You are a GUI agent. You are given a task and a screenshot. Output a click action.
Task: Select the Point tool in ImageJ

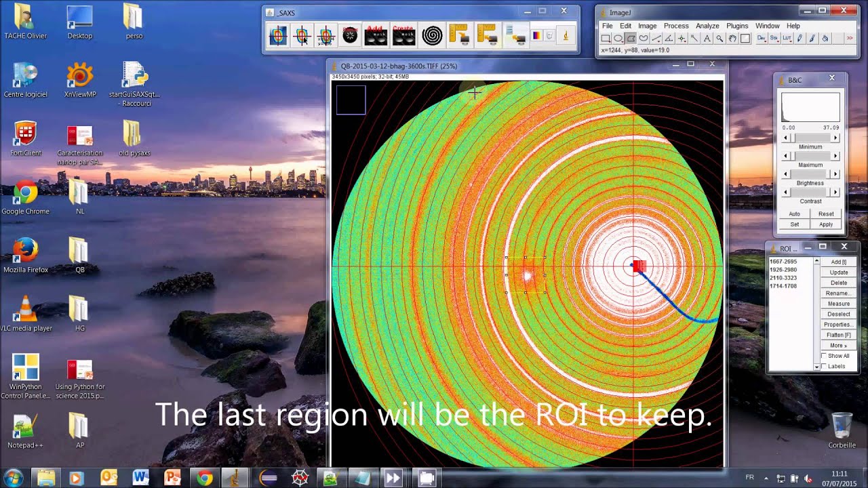click(682, 39)
